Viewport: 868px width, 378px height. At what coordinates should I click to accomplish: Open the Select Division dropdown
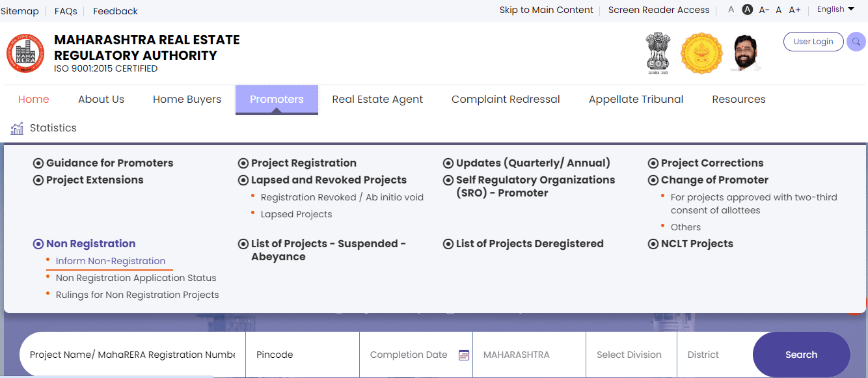click(x=630, y=355)
